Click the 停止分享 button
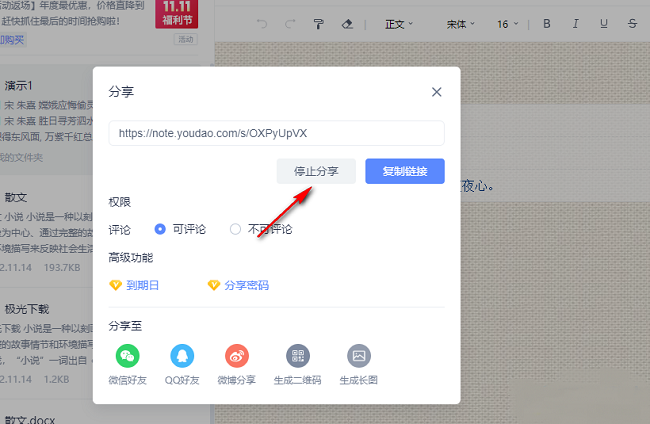 point(316,171)
